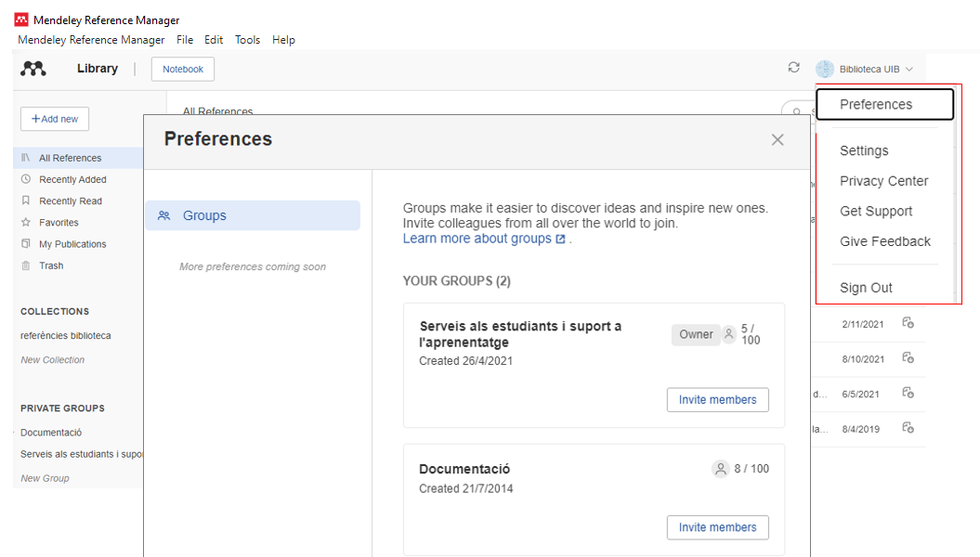The width and height of the screenshot is (980, 557).
Task: Click the file icon in 2/11/2021 row
Action: (908, 323)
